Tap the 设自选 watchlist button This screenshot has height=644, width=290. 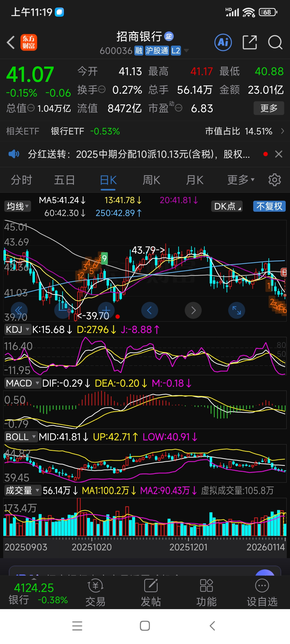pyautogui.click(x=262, y=593)
